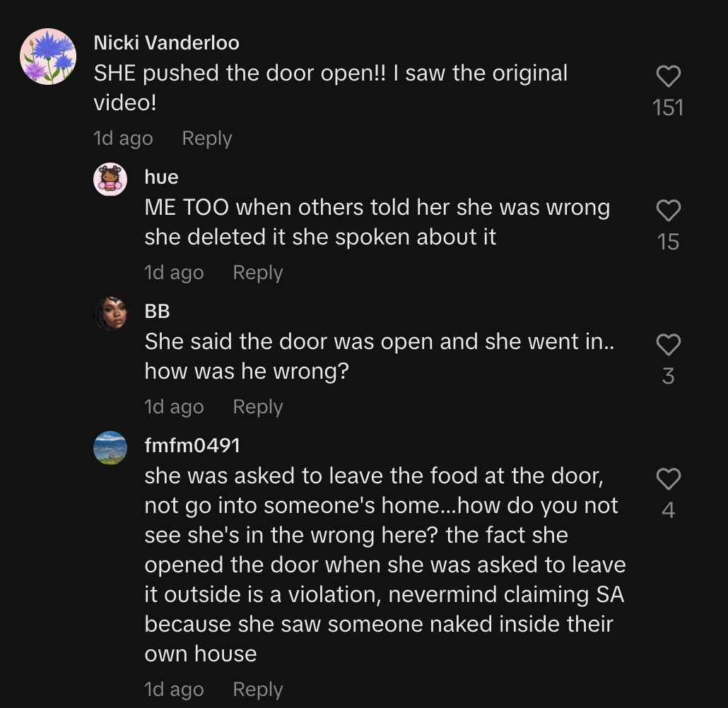The width and height of the screenshot is (728, 708).
Task: Open fmfm0491's landscape avatar
Action: point(110,447)
